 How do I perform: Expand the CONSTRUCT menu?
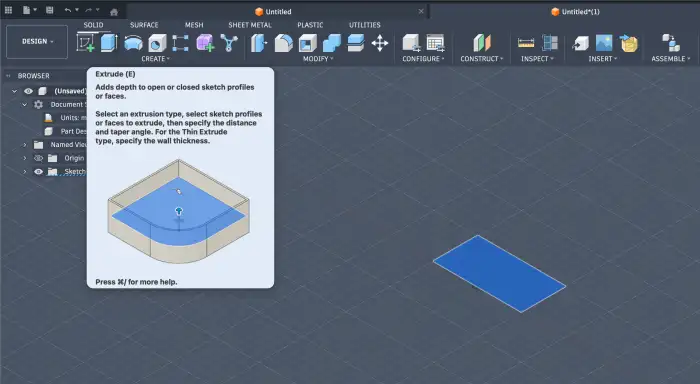coord(482,59)
